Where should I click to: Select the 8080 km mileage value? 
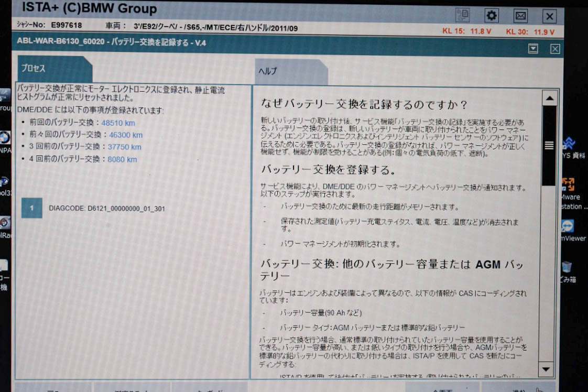pyautogui.click(x=122, y=159)
